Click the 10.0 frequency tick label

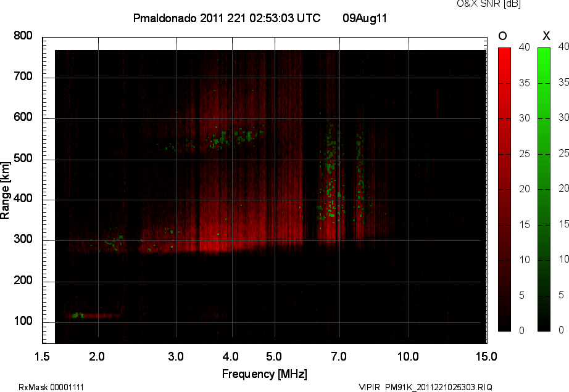pyautogui.click(x=407, y=357)
